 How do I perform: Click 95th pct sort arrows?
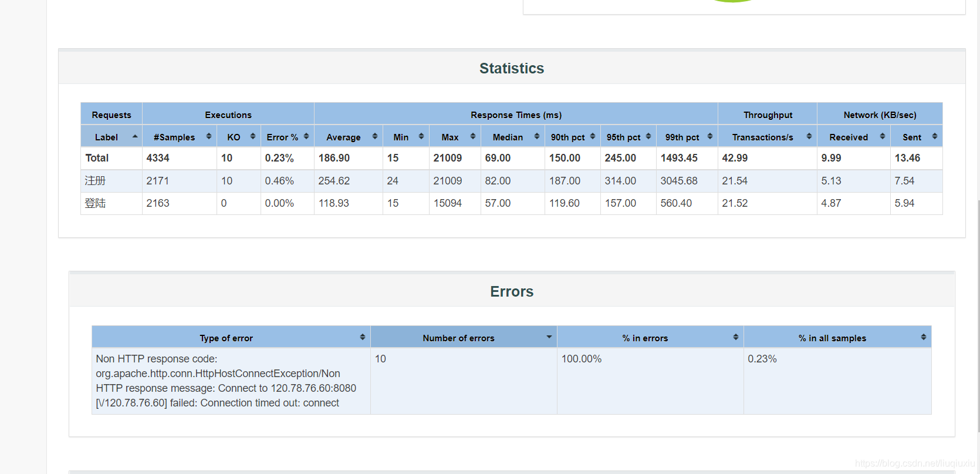[x=648, y=136]
